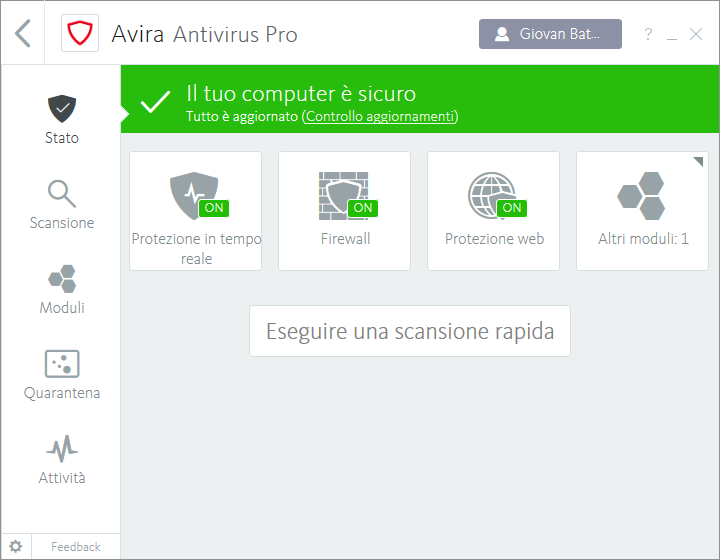The image size is (720, 560).
Task: Open settings gear icon at bottom left
Action: pyautogui.click(x=16, y=546)
